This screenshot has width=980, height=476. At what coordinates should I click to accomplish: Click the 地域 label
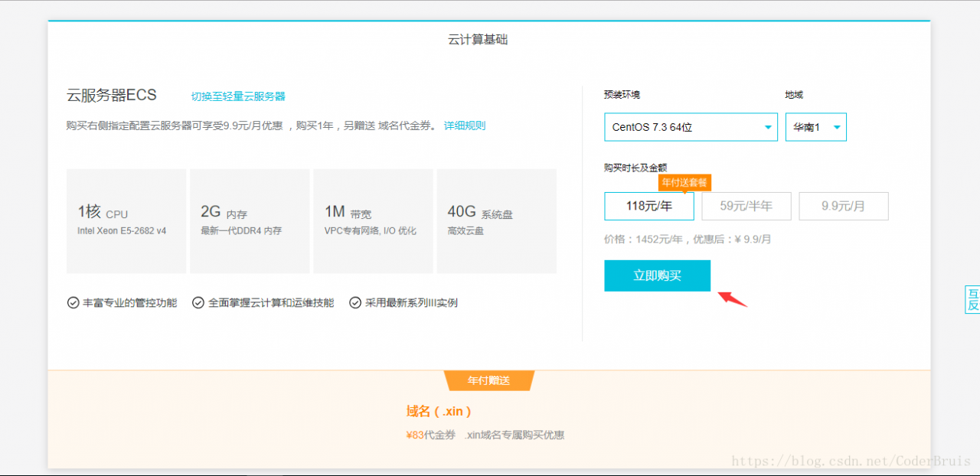[x=794, y=95]
